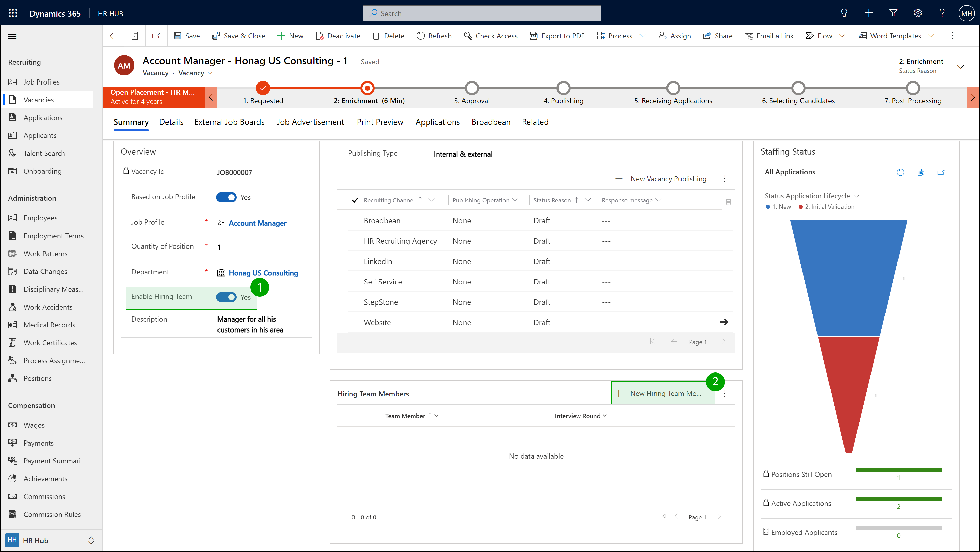Export the record to PDF

click(557, 36)
